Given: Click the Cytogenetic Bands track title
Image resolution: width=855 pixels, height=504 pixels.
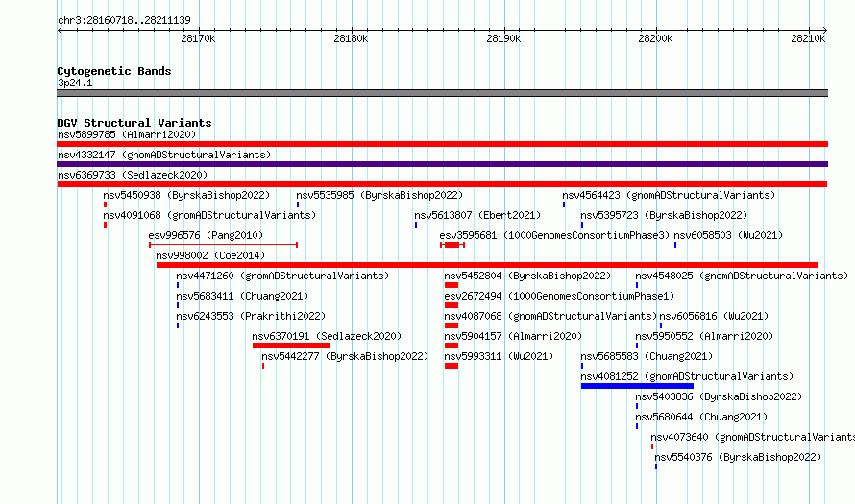Looking at the screenshot, I should click(x=114, y=71).
